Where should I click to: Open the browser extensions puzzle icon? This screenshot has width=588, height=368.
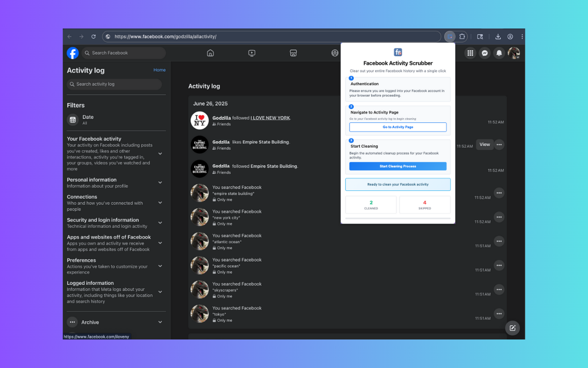click(x=462, y=36)
